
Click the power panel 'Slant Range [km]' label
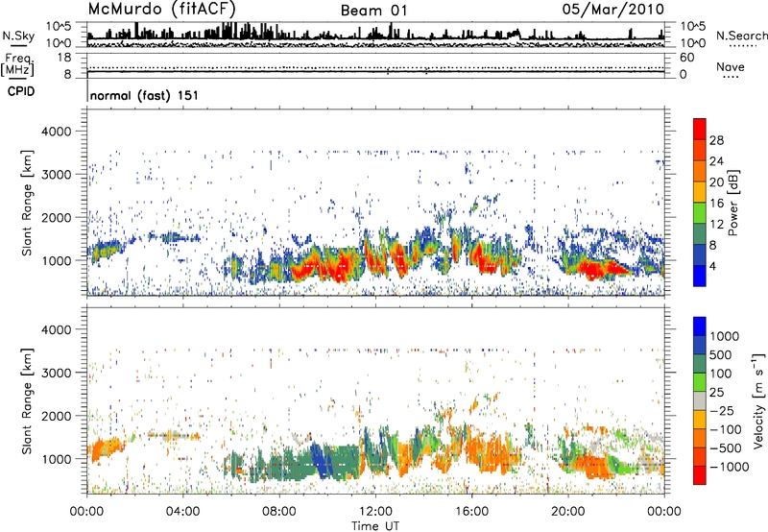click(27, 203)
